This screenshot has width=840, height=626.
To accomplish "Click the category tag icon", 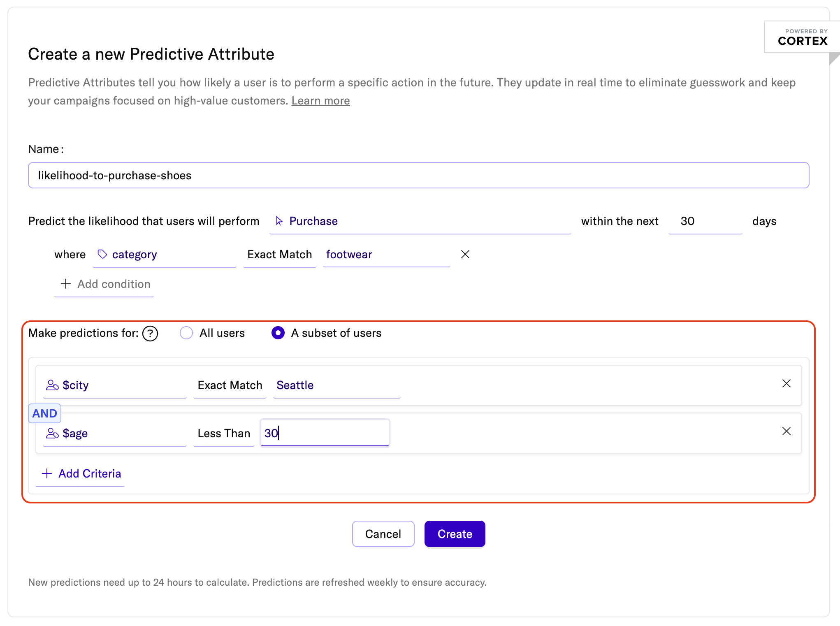I will pos(102,255).
